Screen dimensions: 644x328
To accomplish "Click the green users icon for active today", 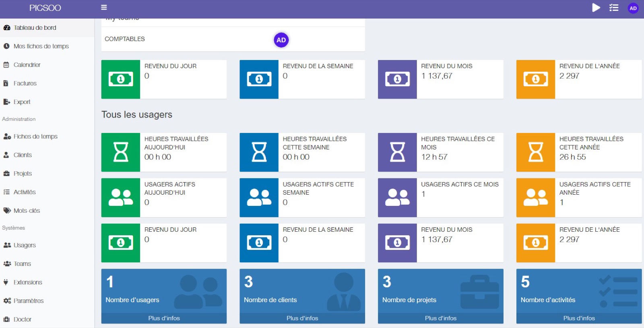I will coord(121,198).
